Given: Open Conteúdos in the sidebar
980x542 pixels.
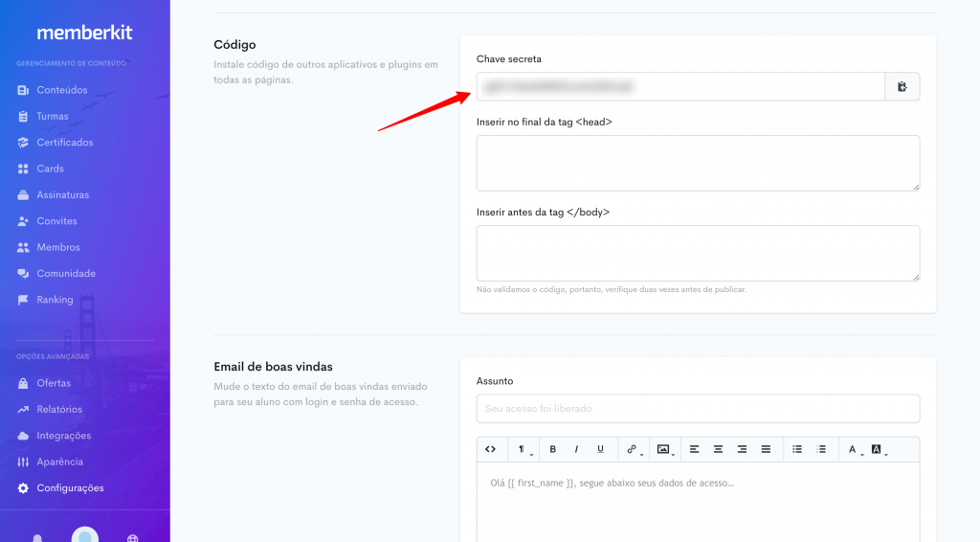Looking at the screenshot, I should click(x=61, y=90).
